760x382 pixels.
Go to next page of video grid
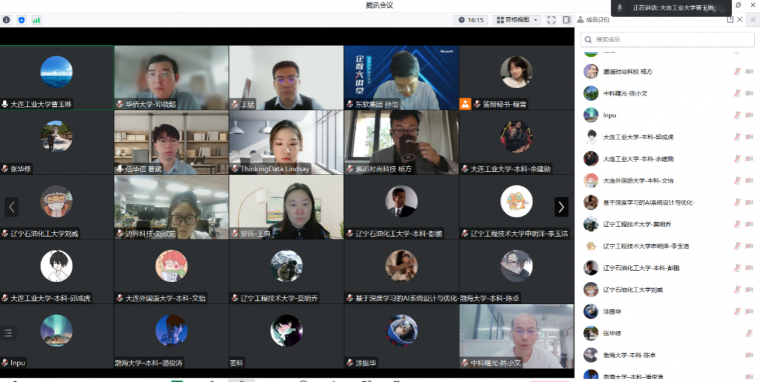click(561, 207)
